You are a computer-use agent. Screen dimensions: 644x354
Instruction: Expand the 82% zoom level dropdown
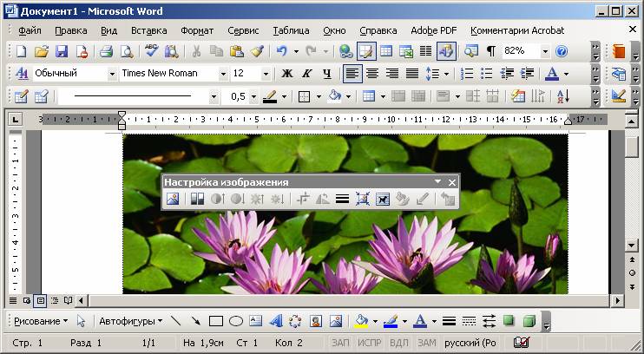(x=545, y=51)
